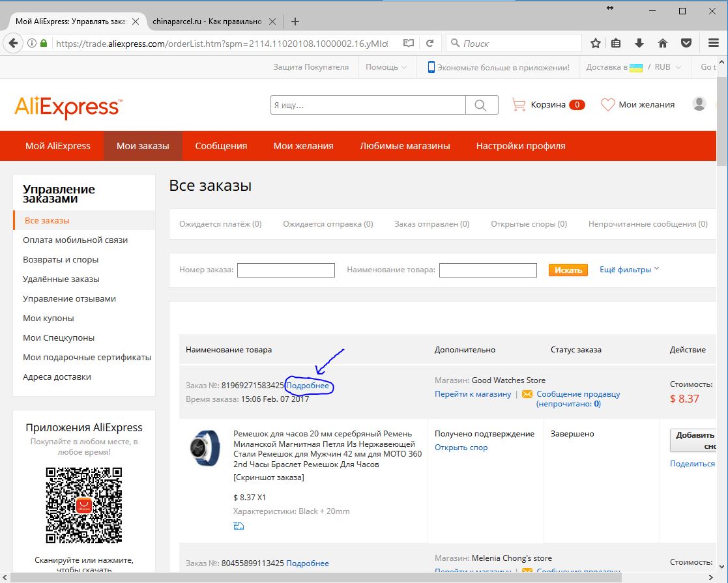
Task: Go back with browser back arrow
Action: pyautogui.click(x=13, y=43)
